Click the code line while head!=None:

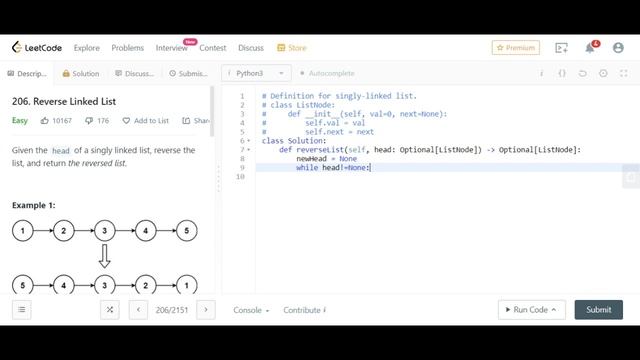(x=333, y=168)
